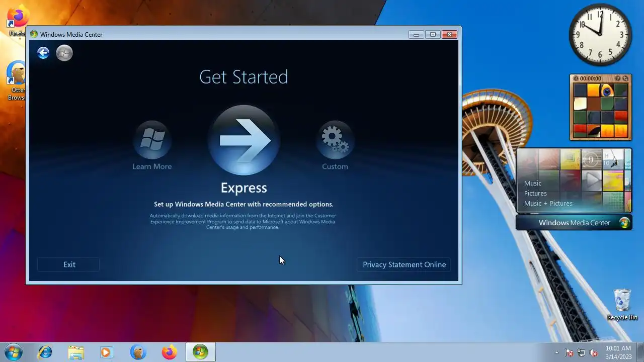Screen dimensions: 644x362
Task: Click the Show Desktop button
Action: coord(640,352)
